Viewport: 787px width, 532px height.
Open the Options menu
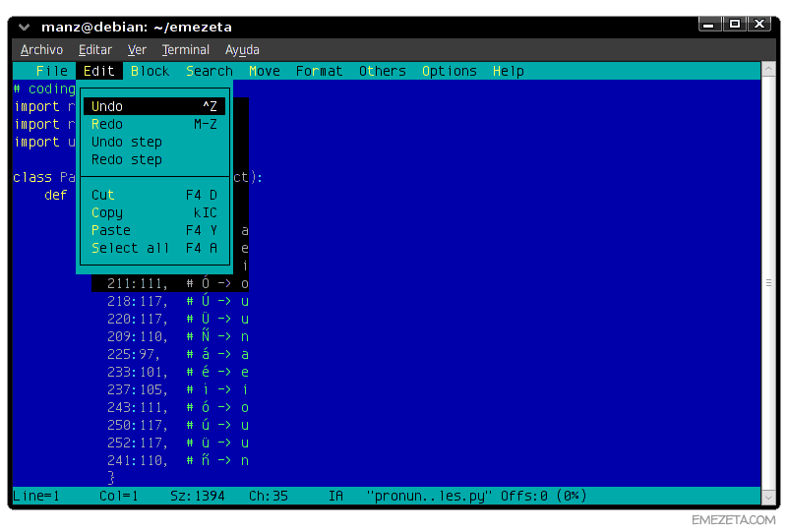click(450, 71)
